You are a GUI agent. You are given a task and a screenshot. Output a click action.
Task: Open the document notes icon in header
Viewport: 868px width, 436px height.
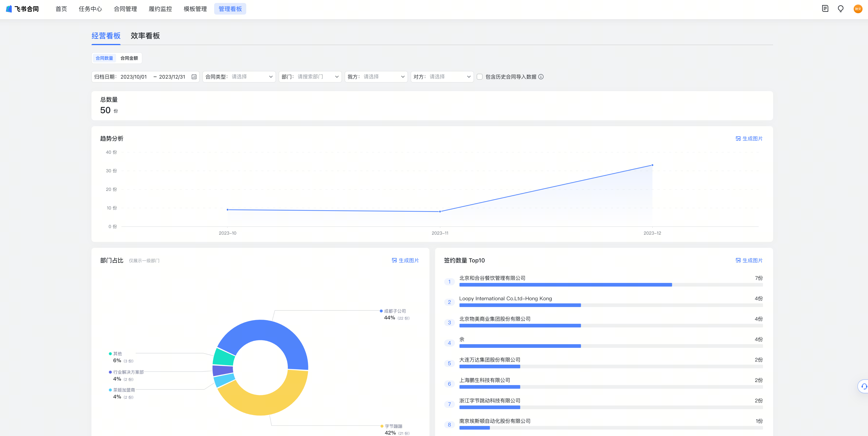[x=825, y=9]
